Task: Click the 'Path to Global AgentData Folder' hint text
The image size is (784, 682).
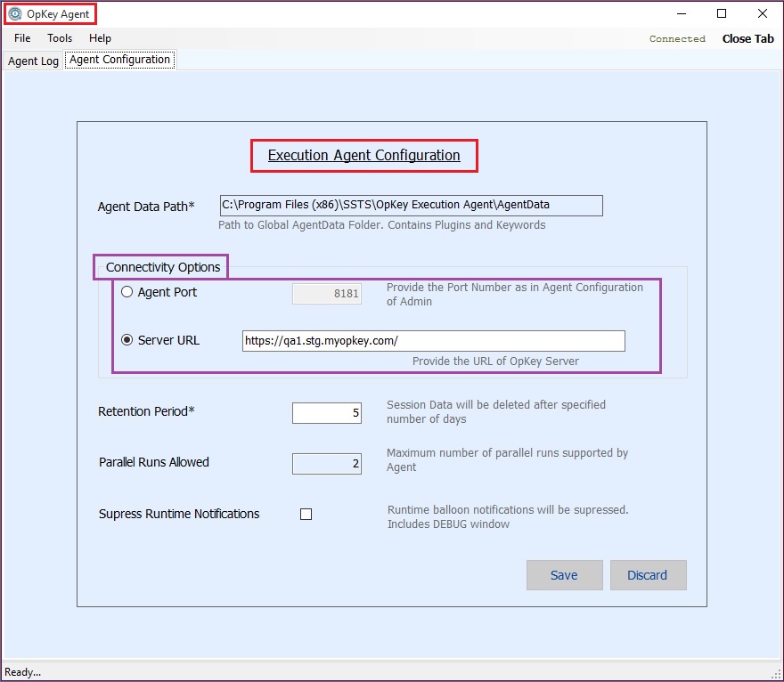Action: click(x=381, y=225)
